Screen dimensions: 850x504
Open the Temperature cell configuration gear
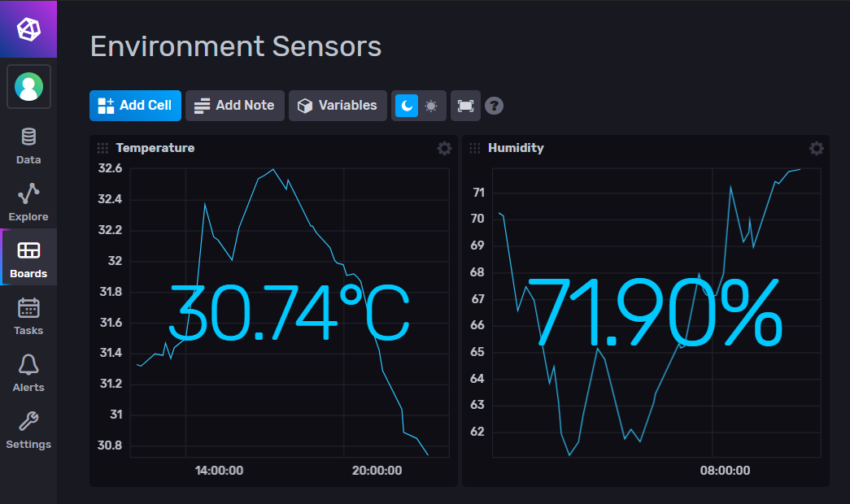443,148
